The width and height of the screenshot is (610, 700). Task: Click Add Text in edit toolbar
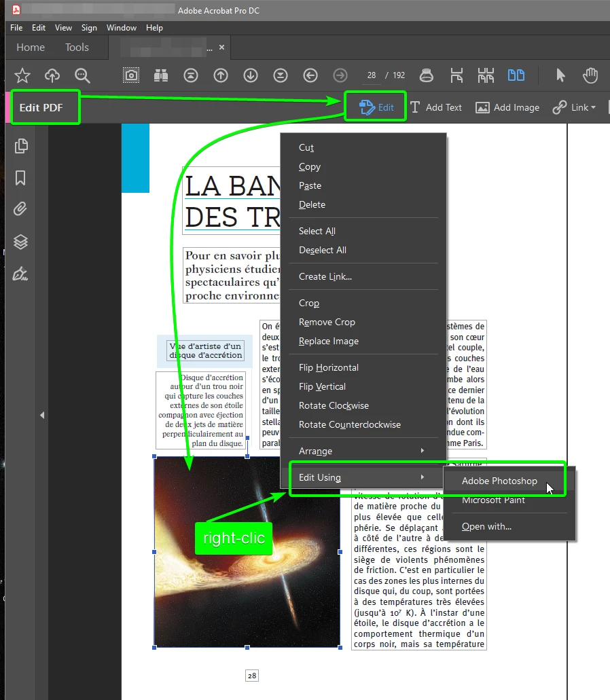coord(436,107)
